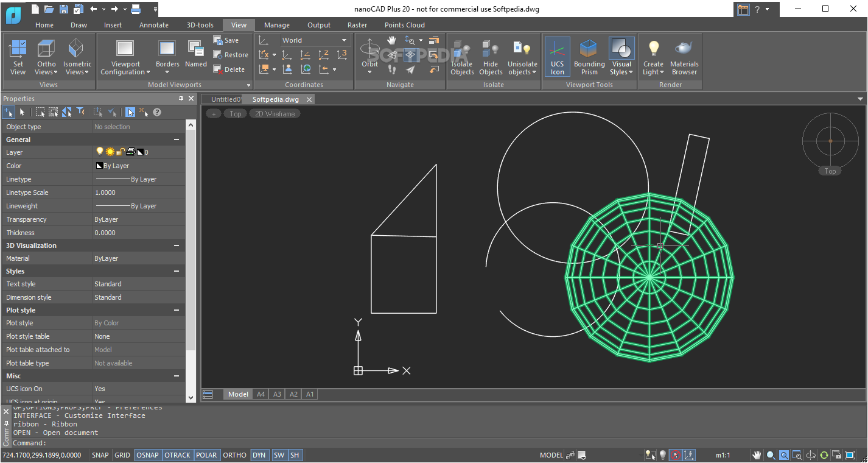This screenshot has height=463, width=868.
Task: Open the 3D-tools ribbon tab
Action: (200, 25)
